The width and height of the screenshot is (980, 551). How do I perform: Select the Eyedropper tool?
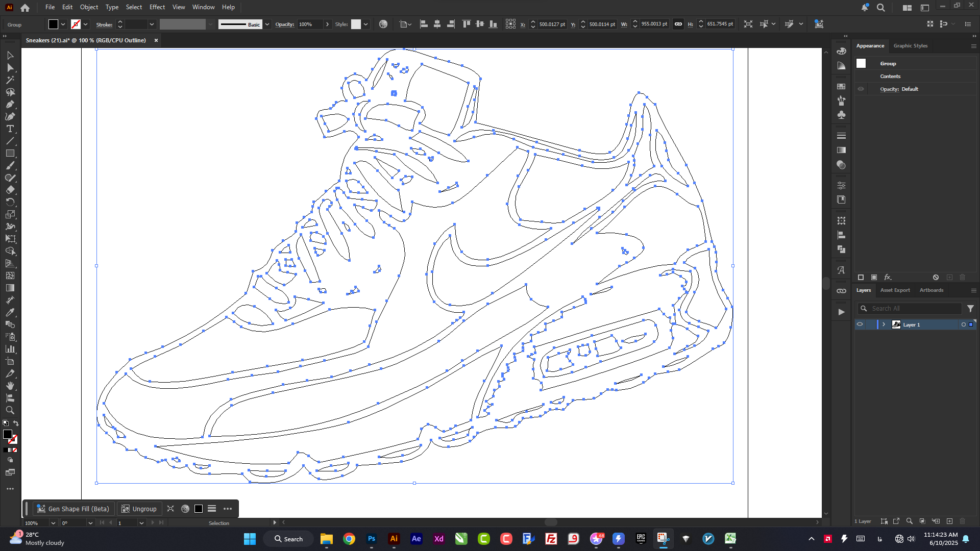10,312
